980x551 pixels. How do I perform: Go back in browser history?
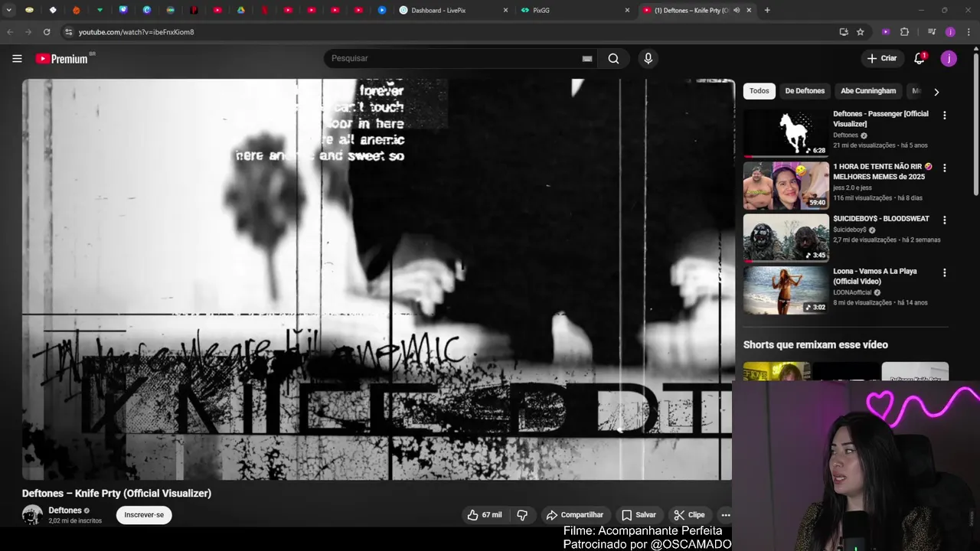[10, 32]
